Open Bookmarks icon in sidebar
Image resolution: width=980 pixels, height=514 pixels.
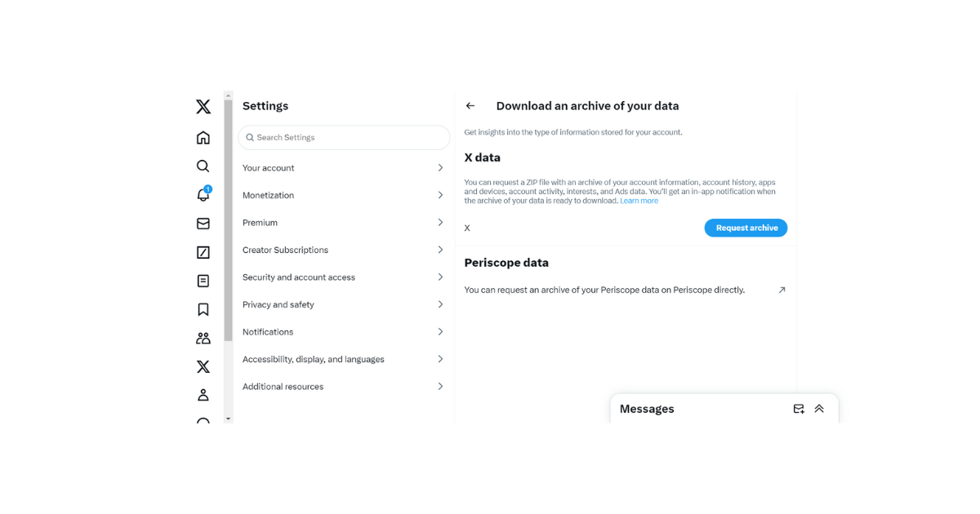coord(203,309)
